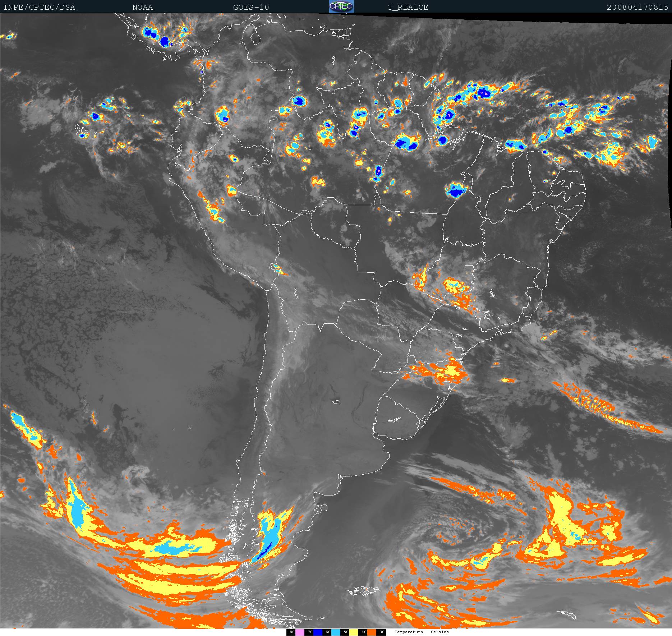Click the -60 legend value
Viewport: 672px width, 636px height.
pyautogui.click(x=327, y=632)
